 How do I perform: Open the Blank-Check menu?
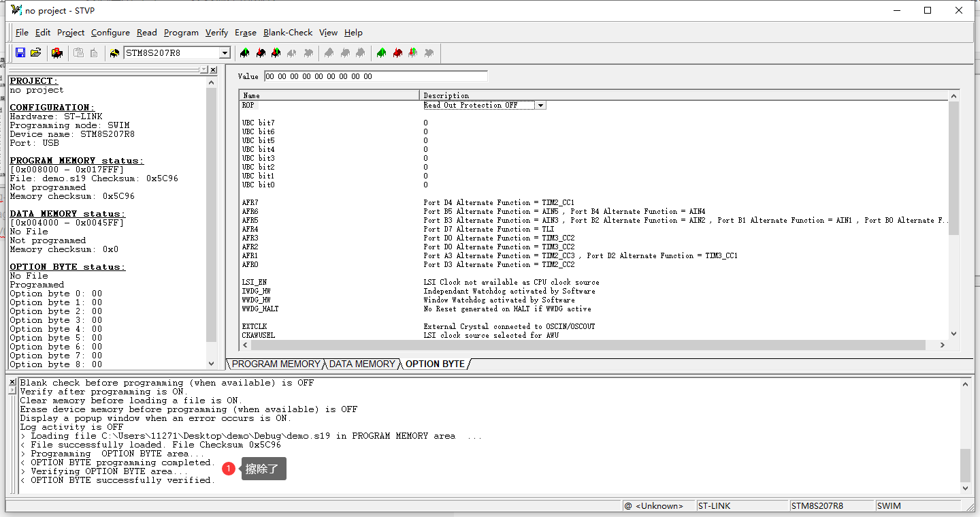pyautogui.click(x=288, y=33)
